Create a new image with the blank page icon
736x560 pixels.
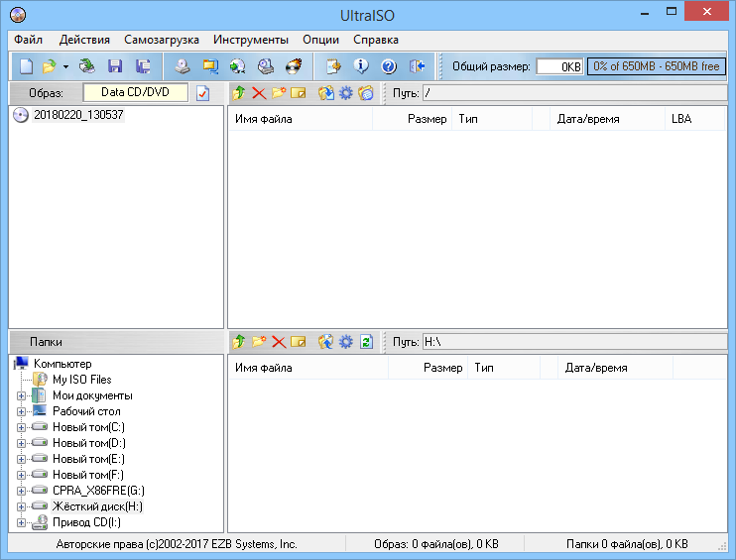[26, 66]
